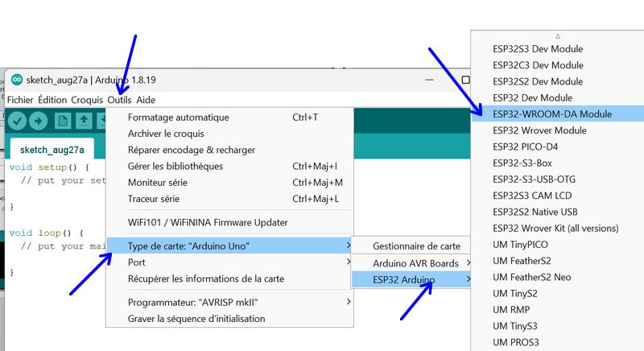Viewport: 644px width, 351px height.
Task: Minimize the Arduino window
Action: click(x=430, y=80)
